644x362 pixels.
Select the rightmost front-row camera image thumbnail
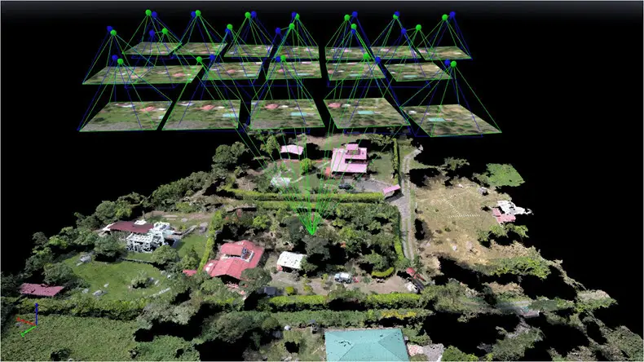(452, 119)
